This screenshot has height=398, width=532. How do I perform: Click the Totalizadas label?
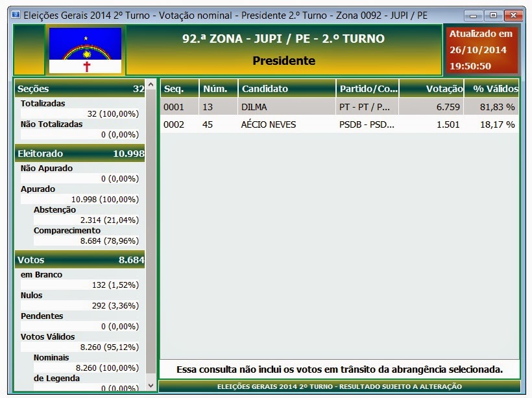pyautogui.click(x=43, y=104)
